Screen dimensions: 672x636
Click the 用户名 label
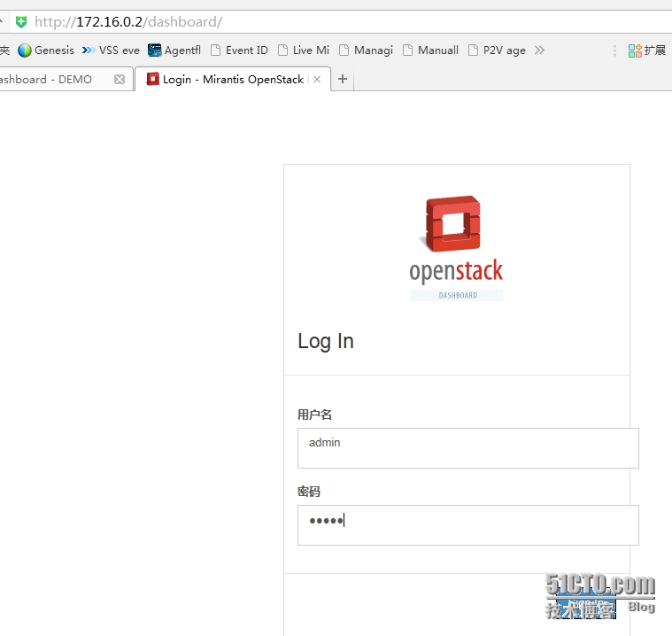(314, 415)
